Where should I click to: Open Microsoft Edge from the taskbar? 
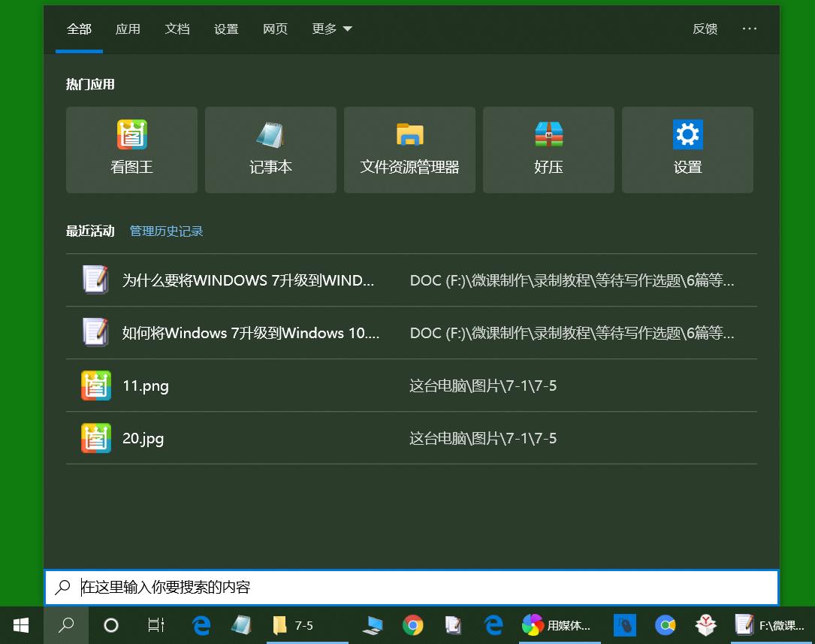[x=201, y=624]
